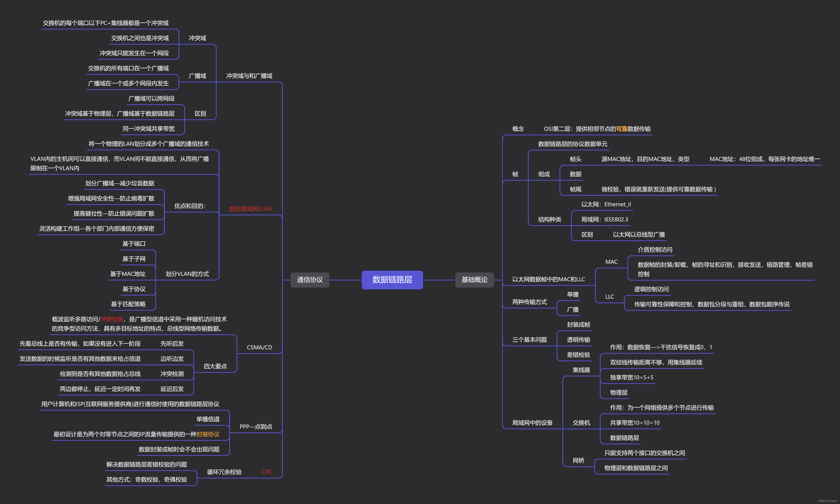The height and width of the screenshot is (504, 840).
Task: Click 同一冲突域共享带宽 text
Action: (148, 128)
